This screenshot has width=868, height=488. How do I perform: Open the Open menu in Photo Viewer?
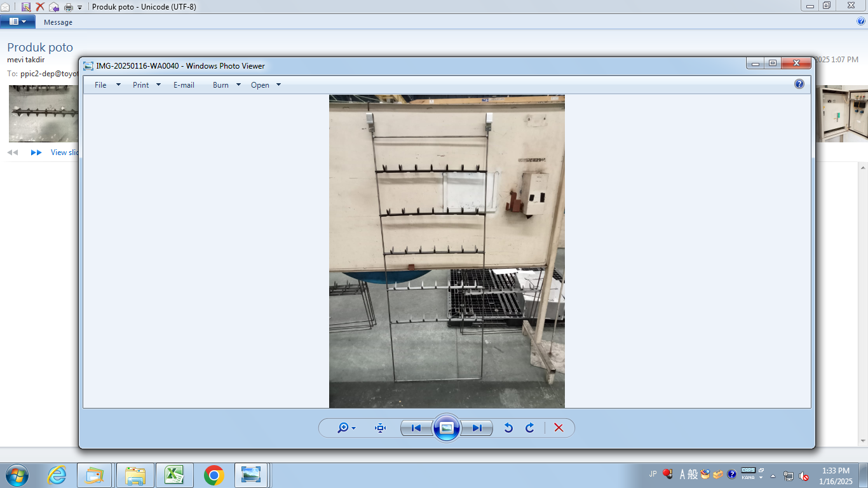pyautogui.click(x=260, y=85)
